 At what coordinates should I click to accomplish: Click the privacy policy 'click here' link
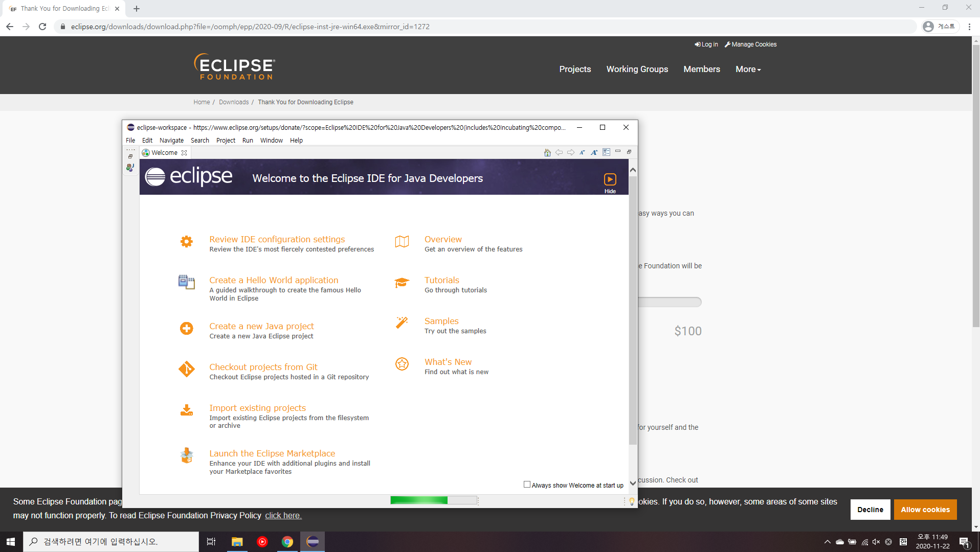pyautogui.click(x=283, y=515)
